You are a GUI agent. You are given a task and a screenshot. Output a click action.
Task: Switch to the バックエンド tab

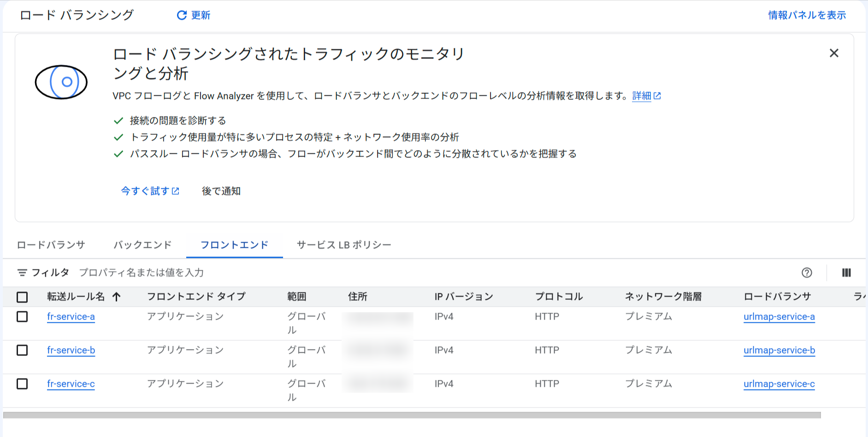pyautogui.click(x=142, y=245)
